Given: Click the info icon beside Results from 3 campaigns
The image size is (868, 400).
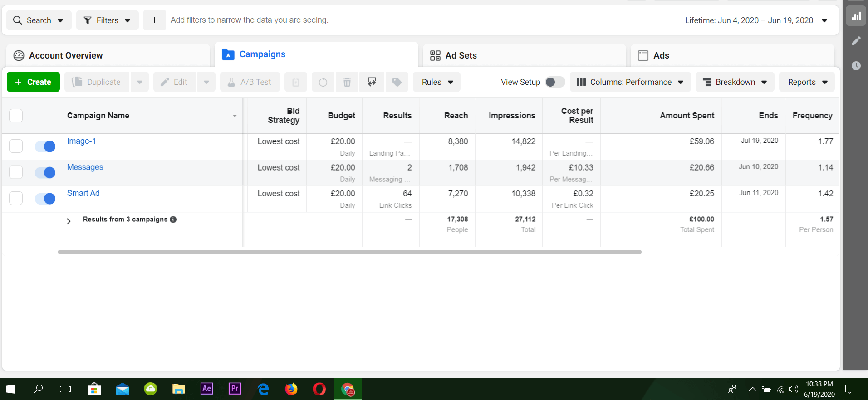Looking at the screenshot, I should click(173, 220).
